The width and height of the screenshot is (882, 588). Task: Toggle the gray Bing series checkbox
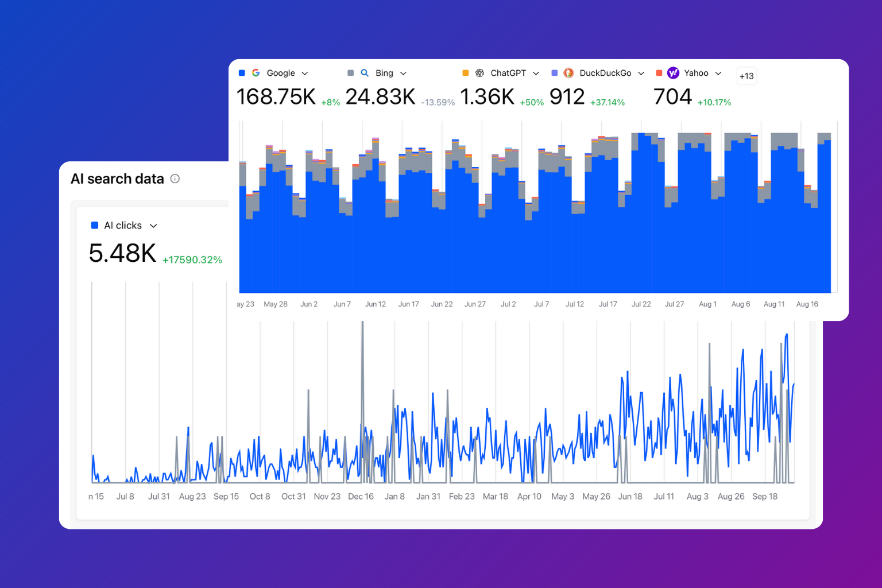click(351, 73)
